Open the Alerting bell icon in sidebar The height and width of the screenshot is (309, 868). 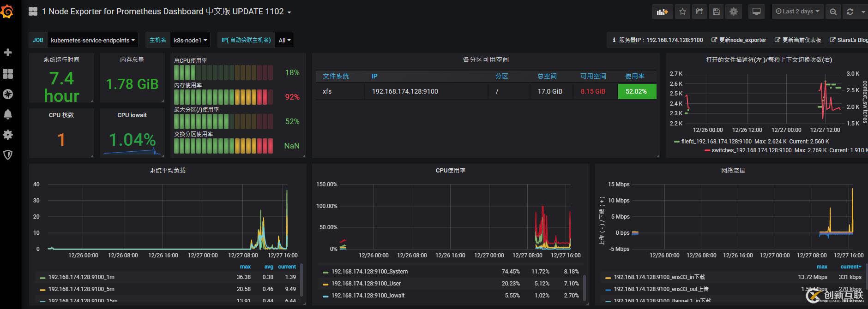click(x=8, y=114)
